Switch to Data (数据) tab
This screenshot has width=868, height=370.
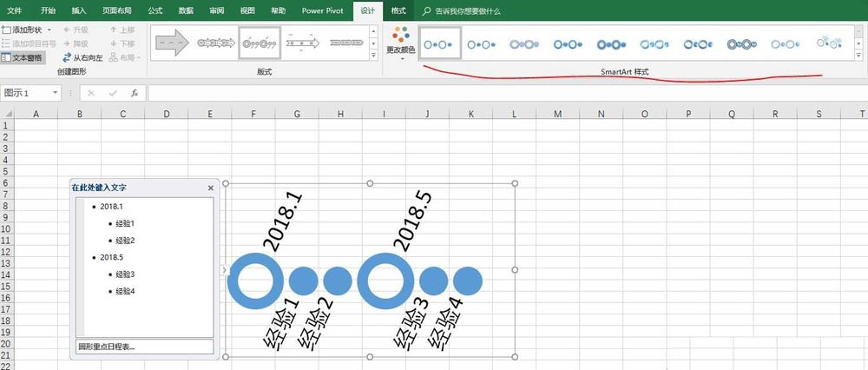pyautogui.click(x=186, y=10)
